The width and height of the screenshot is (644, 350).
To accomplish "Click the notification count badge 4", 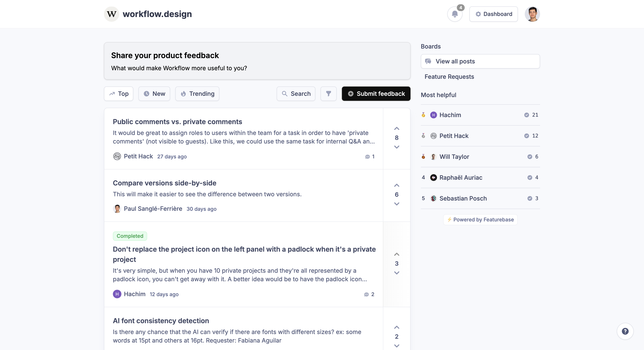I will pos(460,7).
